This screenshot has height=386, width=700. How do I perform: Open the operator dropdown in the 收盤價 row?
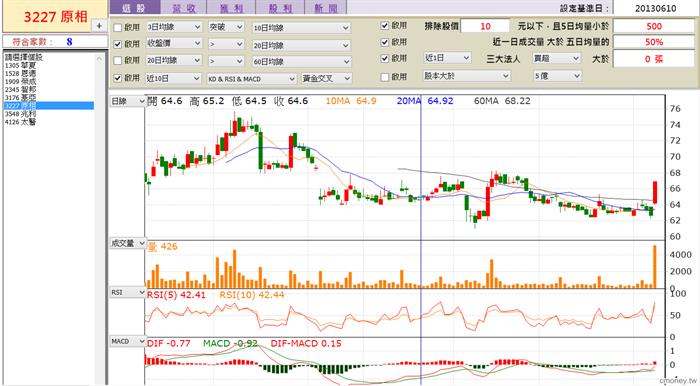tap(226, 44)
